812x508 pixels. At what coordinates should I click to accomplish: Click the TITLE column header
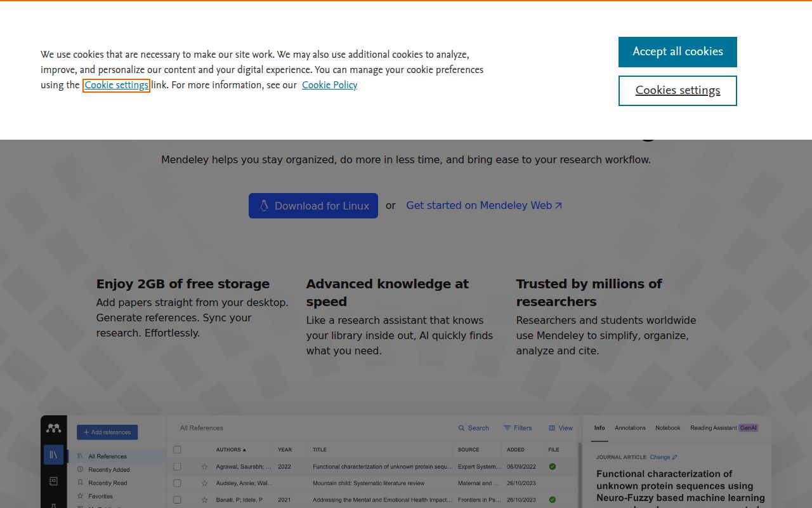click(320, 450)
